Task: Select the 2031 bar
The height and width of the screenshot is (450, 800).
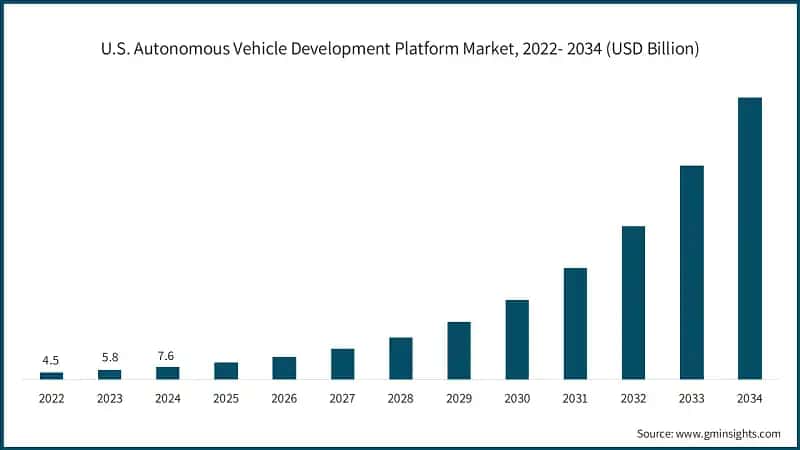Action: [x=576, y=323]
